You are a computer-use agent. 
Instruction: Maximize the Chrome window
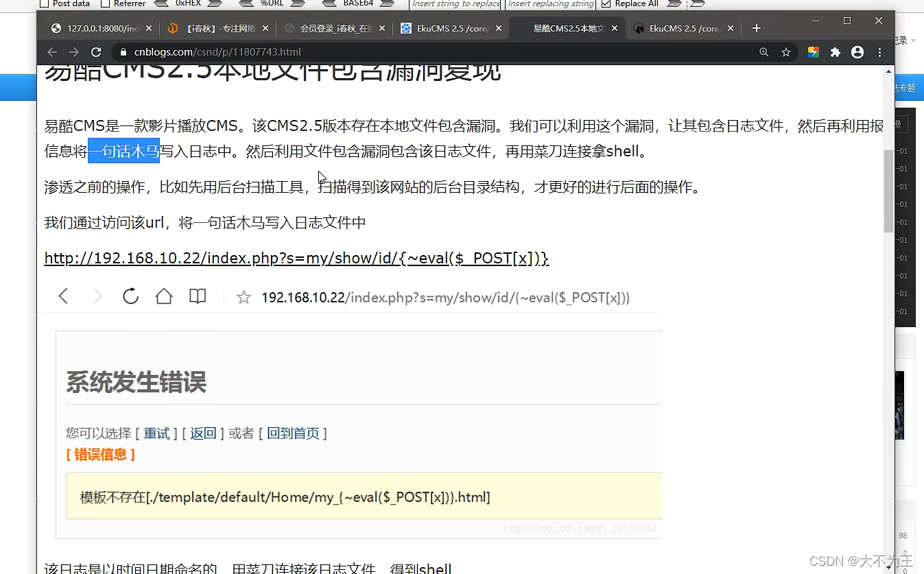847,21
